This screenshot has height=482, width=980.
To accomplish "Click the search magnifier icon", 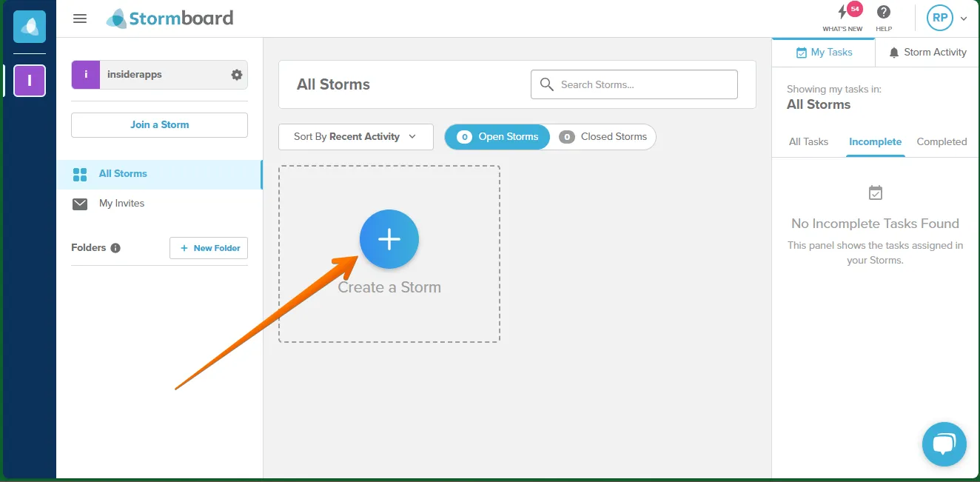I will 547,84.
